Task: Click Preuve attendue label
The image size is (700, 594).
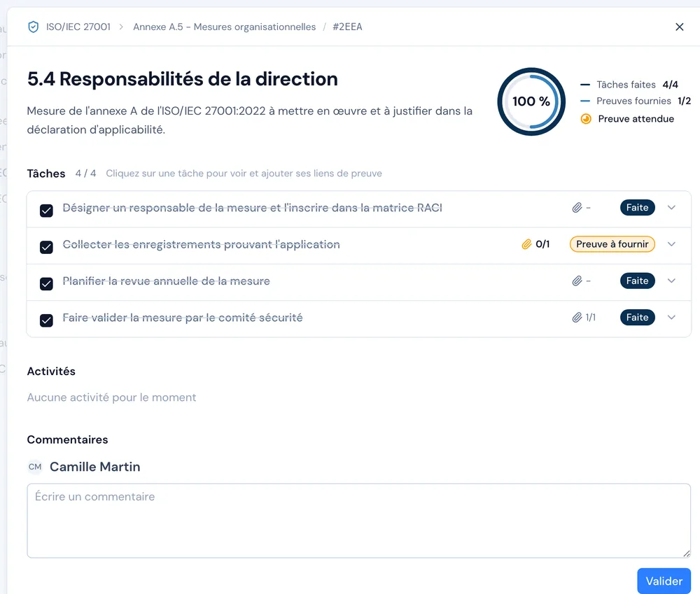Action: (x=636, y=119)
